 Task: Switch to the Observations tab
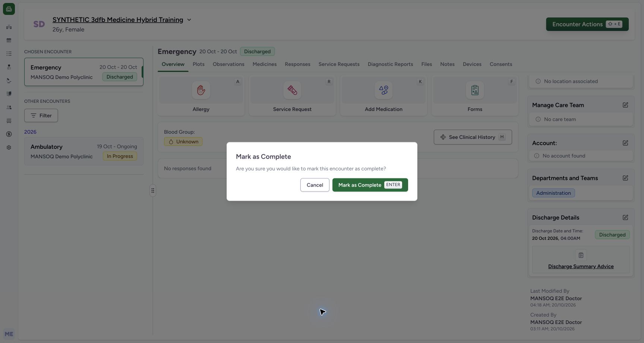point(228,64)
